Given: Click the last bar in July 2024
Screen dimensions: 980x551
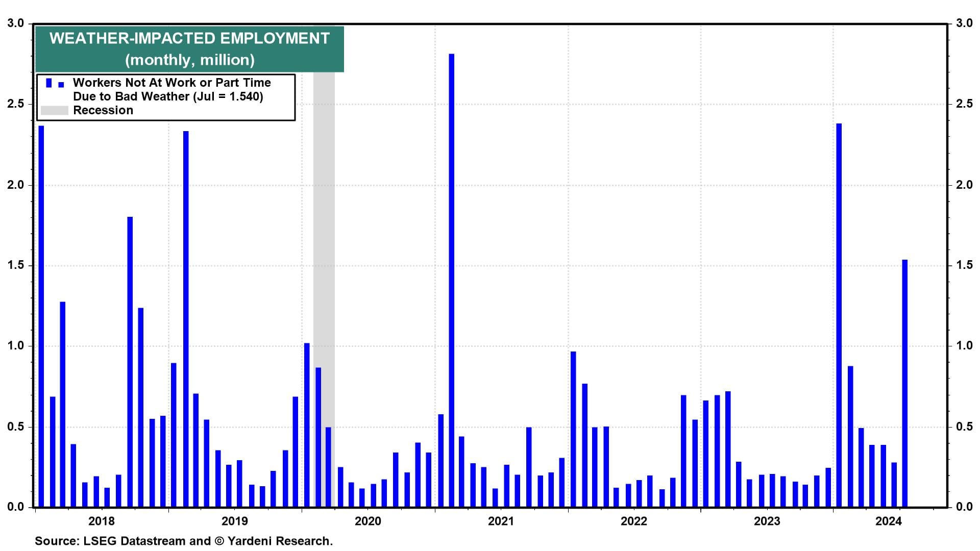Looking at the screenshot, I should click(x=904, y=383).
